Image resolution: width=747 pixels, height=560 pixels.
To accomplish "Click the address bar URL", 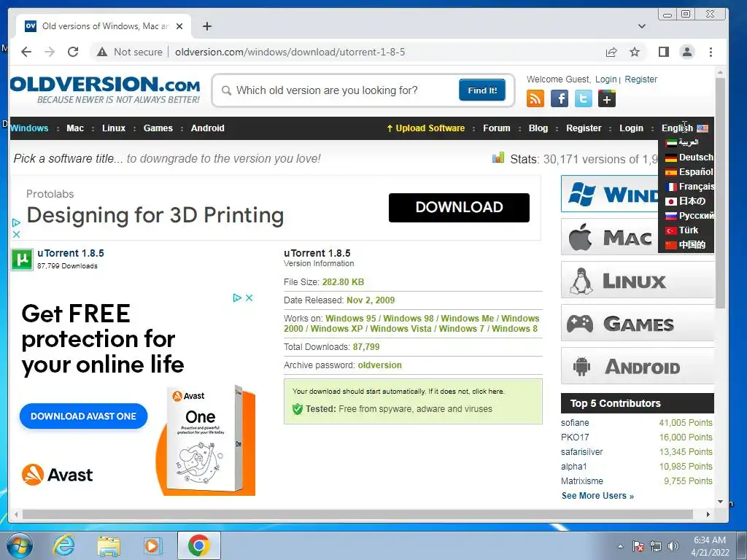I will [290, 52].
